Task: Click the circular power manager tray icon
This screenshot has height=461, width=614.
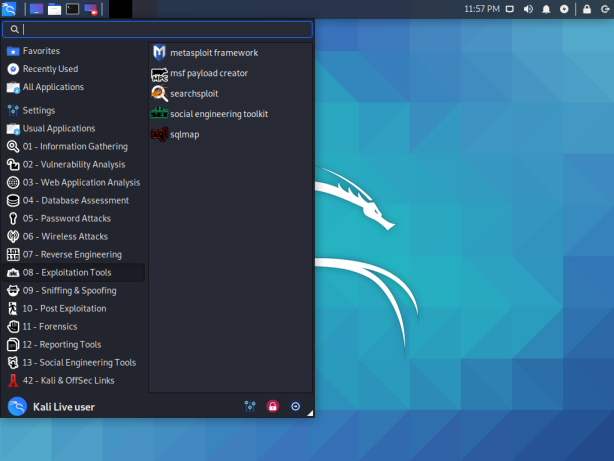Action: [x=564, y=9]
